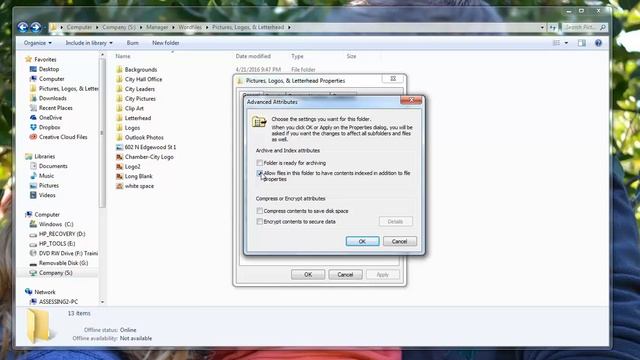Click Apply in the Properties dialog
Screen dimensions: 640x360
pyautogui.click(x=382, y=275)
